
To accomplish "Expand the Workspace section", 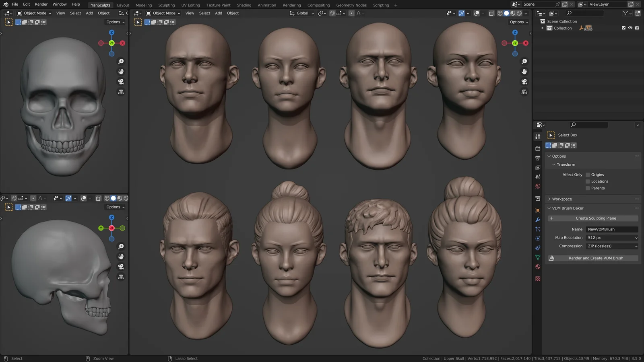I will [562, 199].
